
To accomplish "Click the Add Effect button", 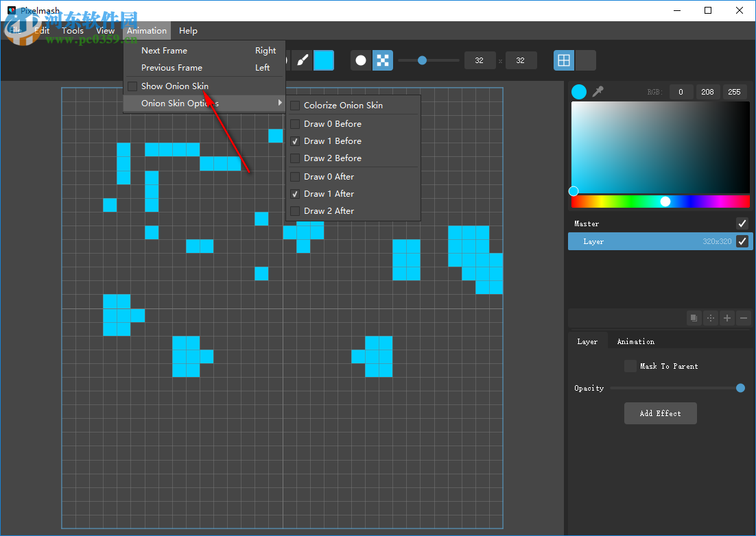I will [x=660, y=413].
